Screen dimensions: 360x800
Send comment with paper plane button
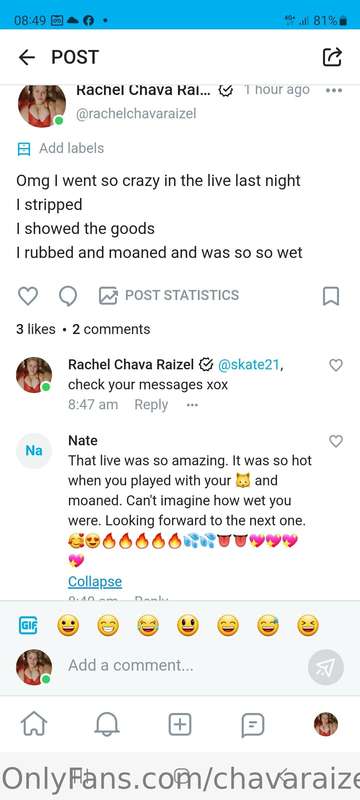326,666
